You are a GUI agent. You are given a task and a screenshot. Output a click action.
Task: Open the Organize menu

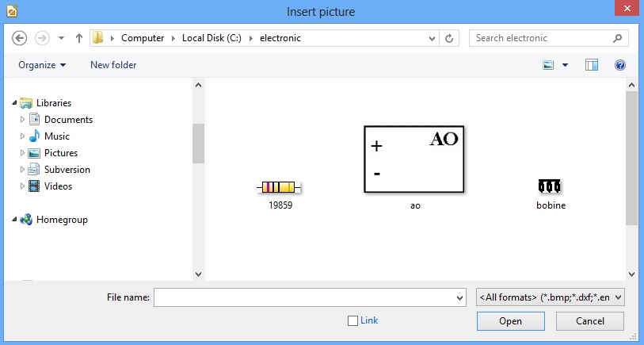42,65
